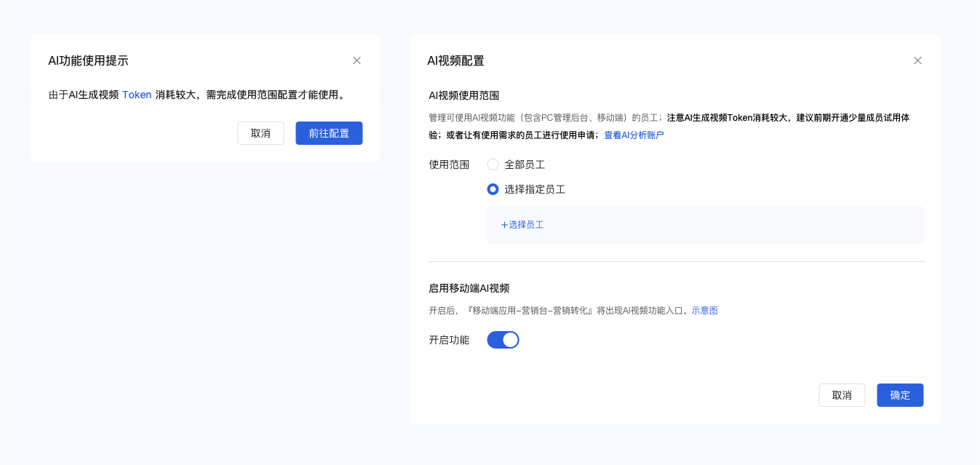Click 取消 in AI视频配置 dialog
This screenshot has height=465, width=980.
(x=842, y=395)
